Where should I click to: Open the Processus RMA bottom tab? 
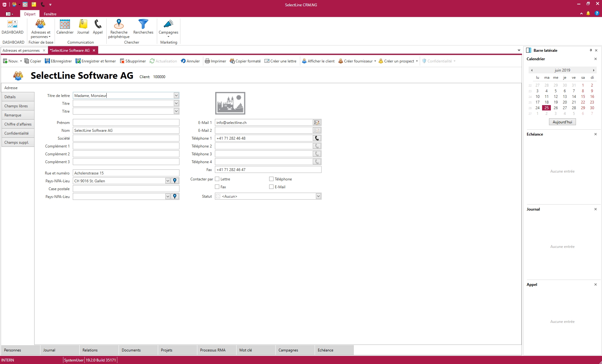tap(216, 350)
